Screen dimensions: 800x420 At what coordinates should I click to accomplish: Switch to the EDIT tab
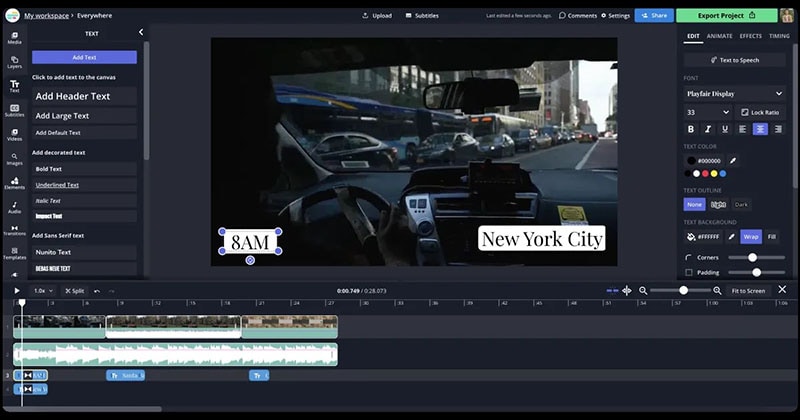tap(693, 36)
